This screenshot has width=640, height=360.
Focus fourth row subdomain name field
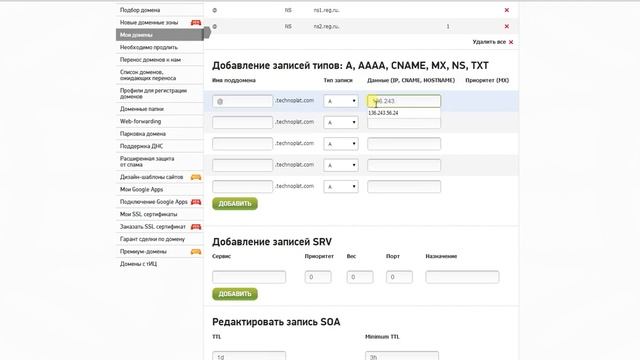coord(242,165)
